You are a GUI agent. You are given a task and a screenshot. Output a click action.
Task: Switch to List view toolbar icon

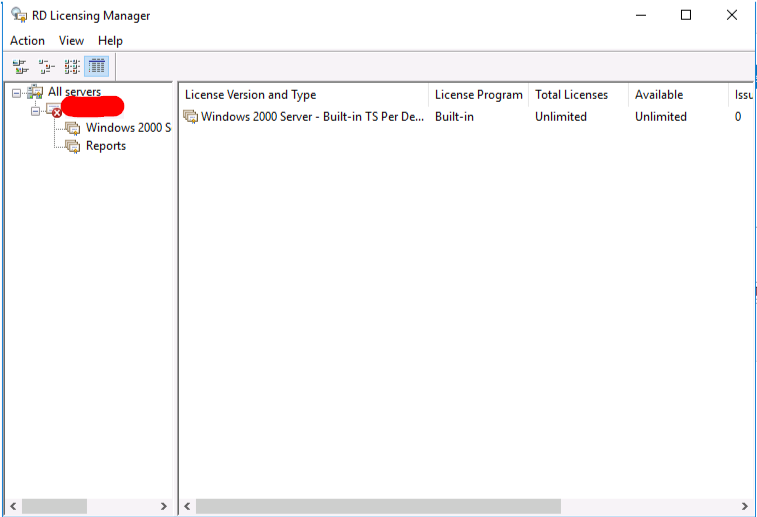(72, 67)
